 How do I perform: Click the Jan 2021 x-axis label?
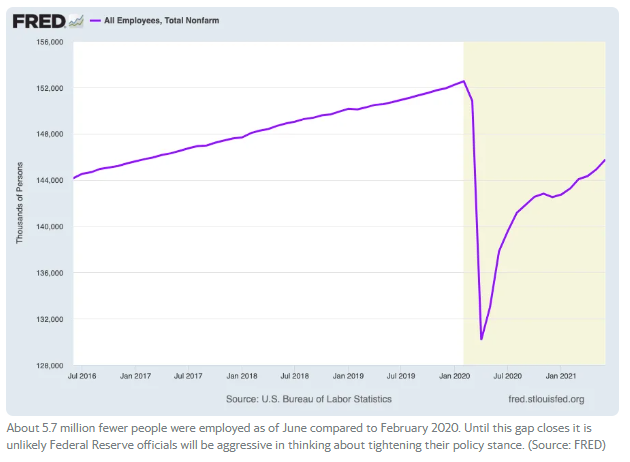click(559, 376)
